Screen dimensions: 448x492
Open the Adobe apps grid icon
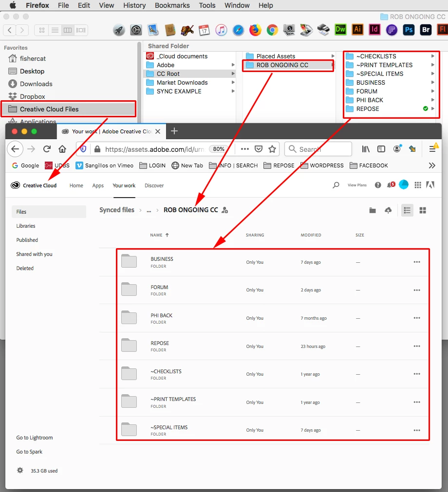(x=418, y=185)
